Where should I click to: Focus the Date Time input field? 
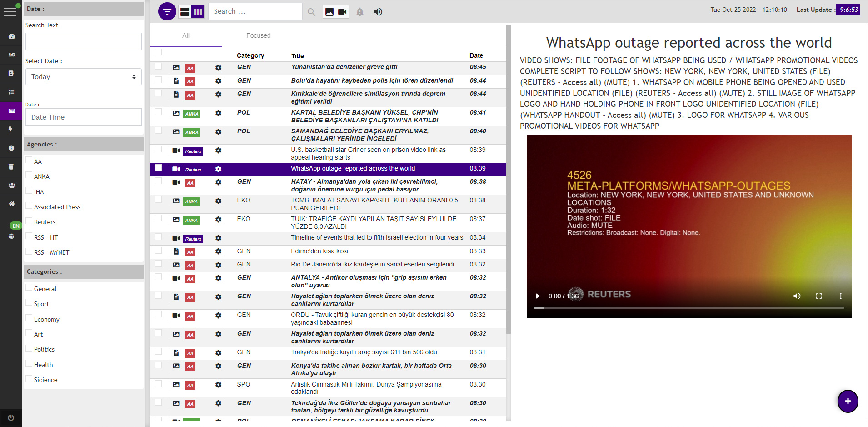pos(84,117)
